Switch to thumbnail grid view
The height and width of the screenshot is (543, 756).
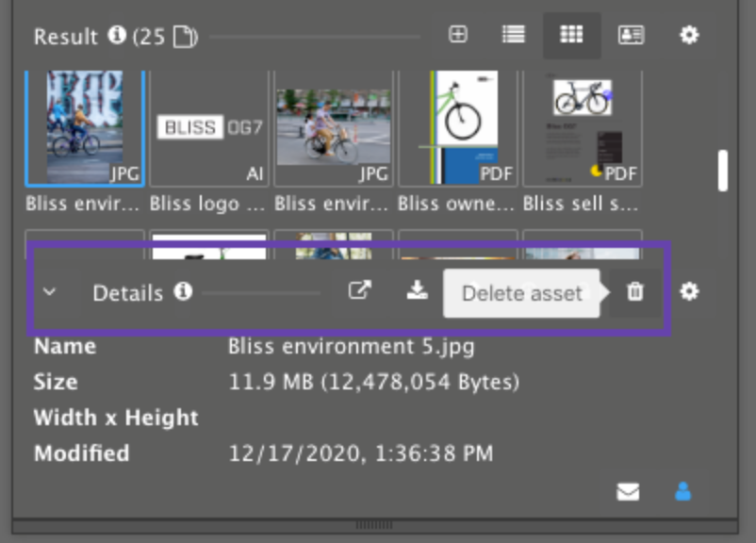(571, 34)
